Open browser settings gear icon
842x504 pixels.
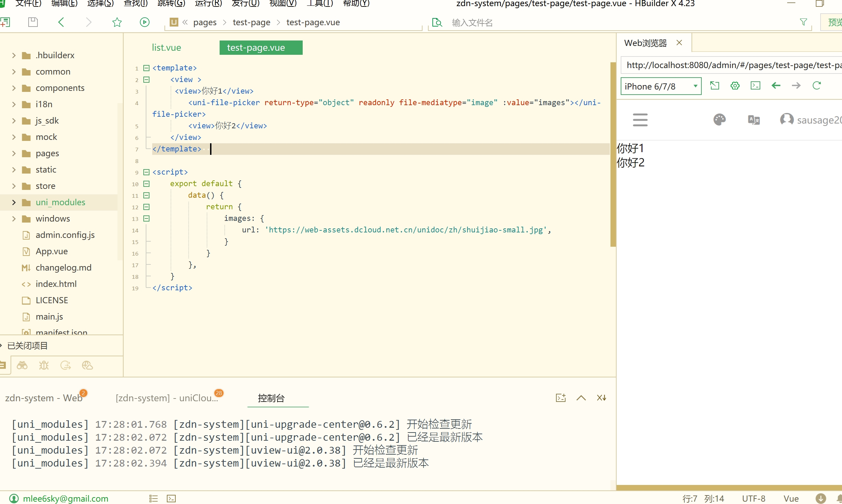pos(735,86)
